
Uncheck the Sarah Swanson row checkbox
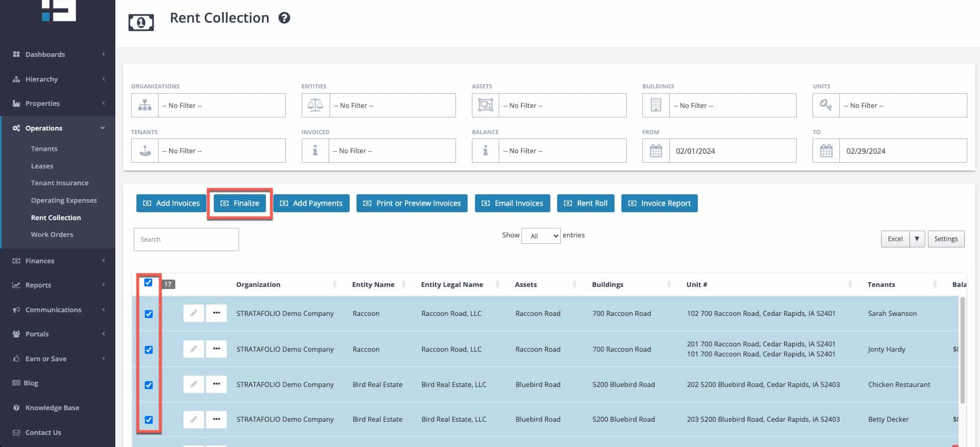coord(149,314)
